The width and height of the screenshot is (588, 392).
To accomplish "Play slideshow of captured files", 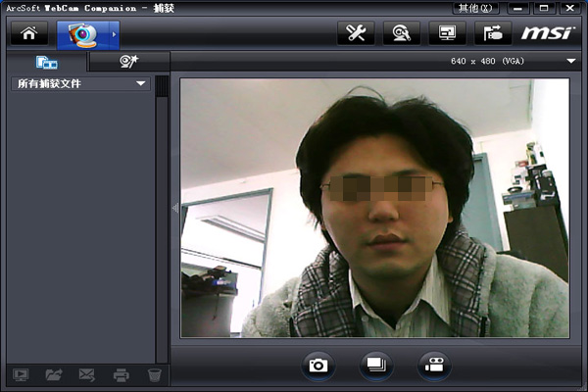I will point(21,374).
